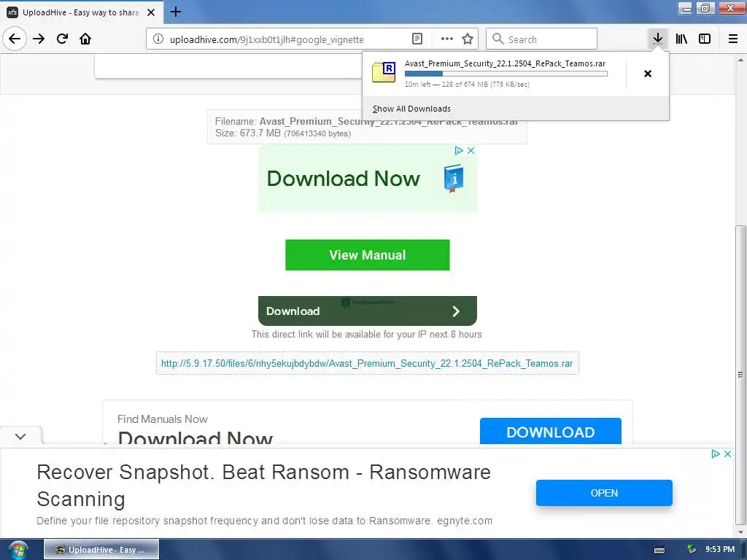
Task: Click the chevron arrow on Download button
Action: (x=456, y=311)
